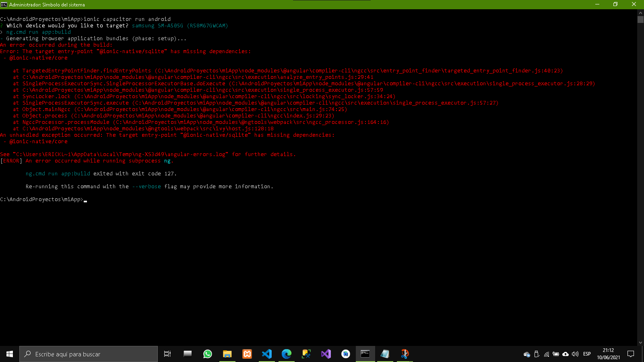Open the notification center icon
The height and width of the screenshot is (362, 644).
point(631,354)
